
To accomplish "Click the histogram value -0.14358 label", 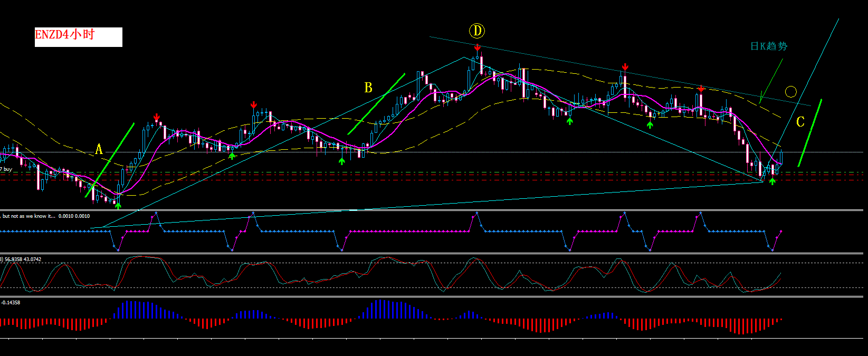I will [x=11, y=303].
